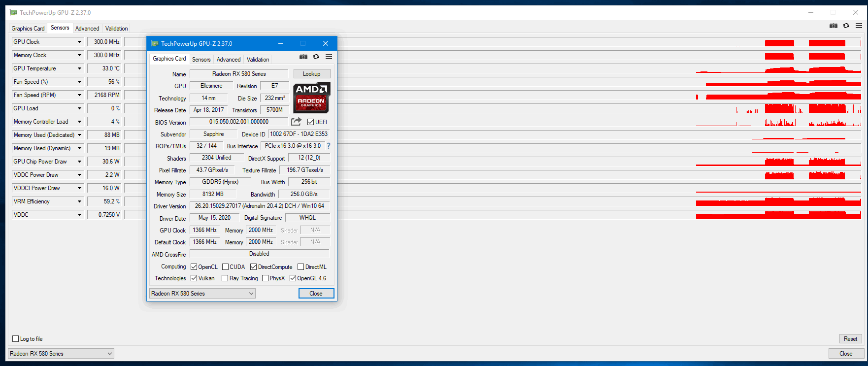Image resolution: width=868 pixels, height=366 pixels.
Task: Click the AMD Radeon Graphics logo
Action: point(311,98)
